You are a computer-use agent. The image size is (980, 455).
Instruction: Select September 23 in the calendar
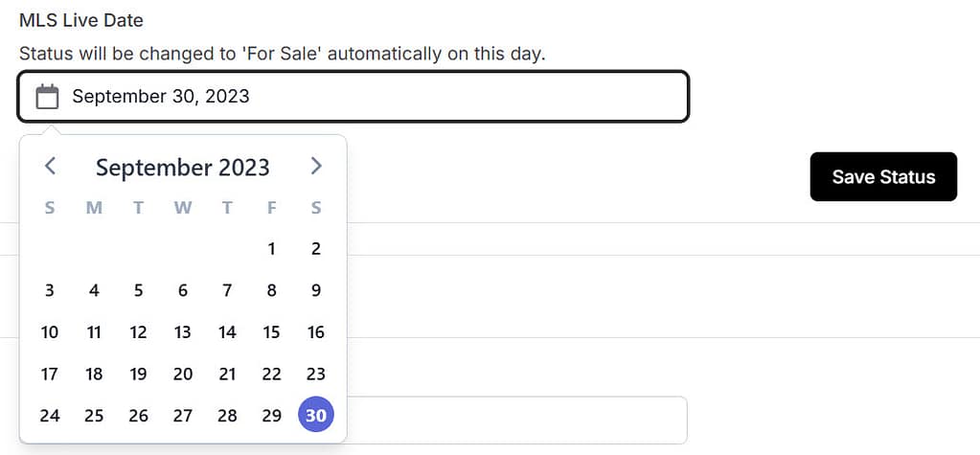click(x=316, y=374)
